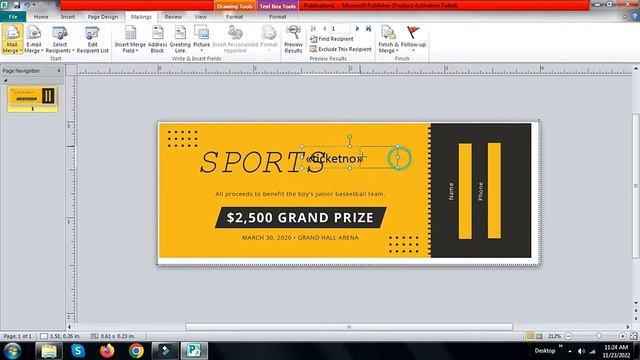Click Preview Results icon
The height and width of the screenshot is (360, 640).
pos(293,33)
